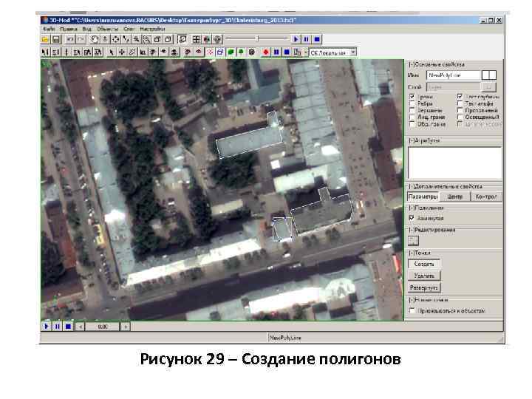Open the small arrow dropdown before СК Локальная
532x399 pixels.
pyautogui.click(x=305, y=52)
